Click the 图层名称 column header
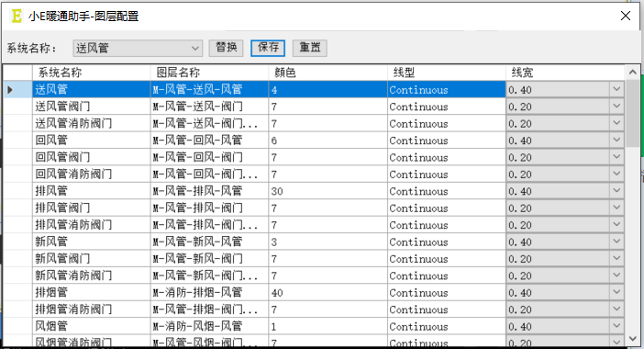The image size is (644, 349). tap(209, 73)
